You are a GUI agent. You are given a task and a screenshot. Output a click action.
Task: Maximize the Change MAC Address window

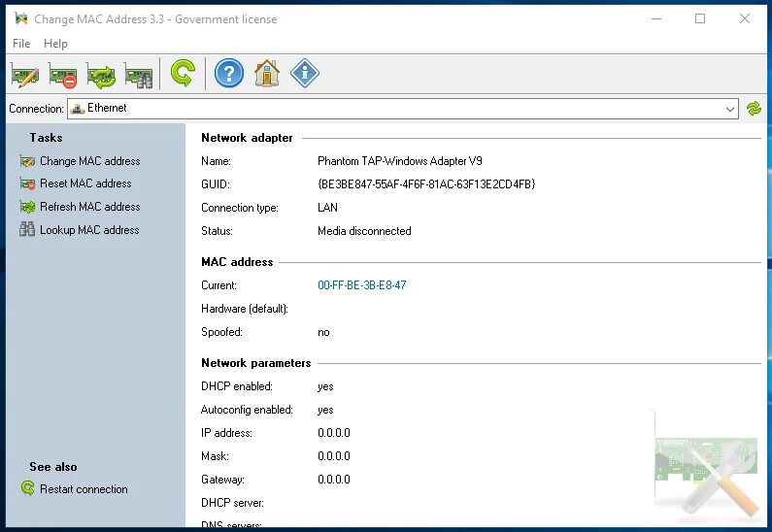point(700,18)
